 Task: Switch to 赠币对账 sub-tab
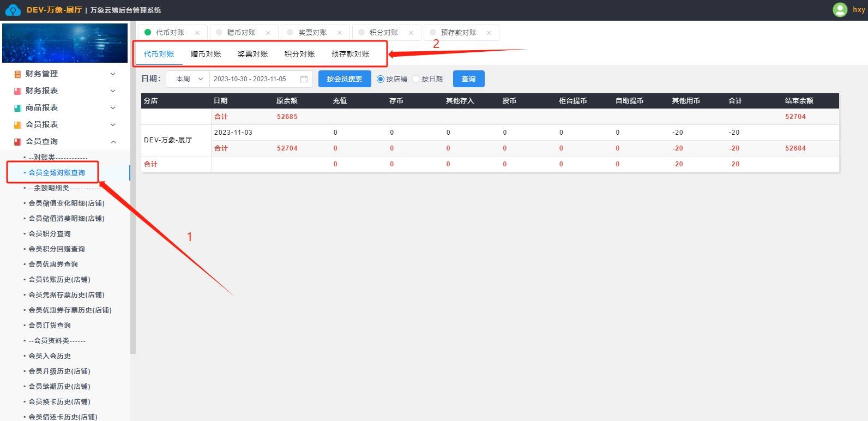(x=206, y=54)
